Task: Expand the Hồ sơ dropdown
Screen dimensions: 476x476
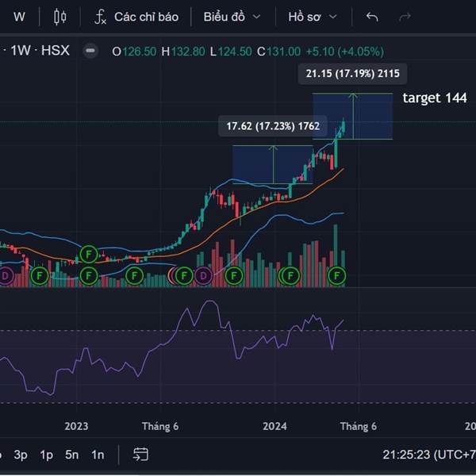Action: pos(313,17)
